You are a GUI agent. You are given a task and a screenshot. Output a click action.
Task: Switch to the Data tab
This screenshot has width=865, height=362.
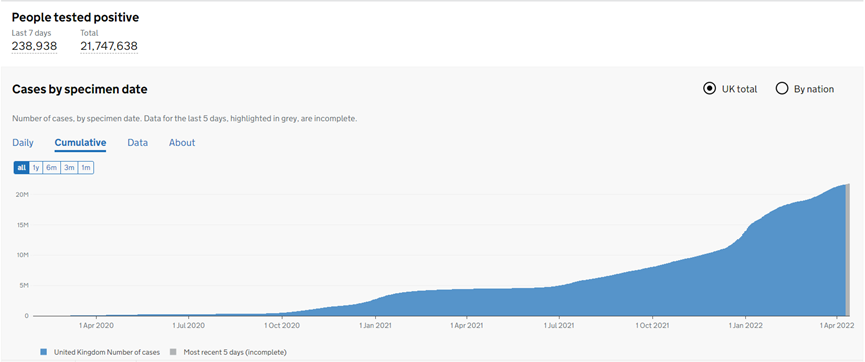click(137, 143)
